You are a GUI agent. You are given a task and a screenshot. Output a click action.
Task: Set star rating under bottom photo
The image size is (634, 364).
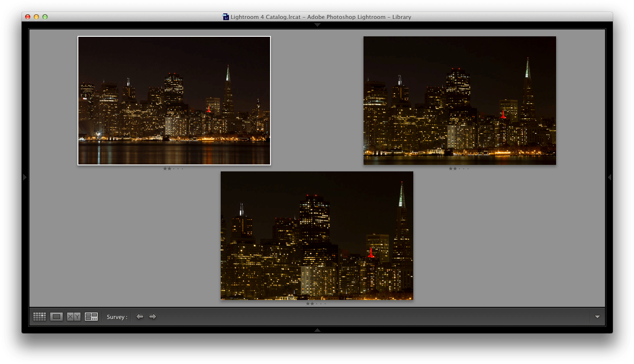tap(316, 303)
